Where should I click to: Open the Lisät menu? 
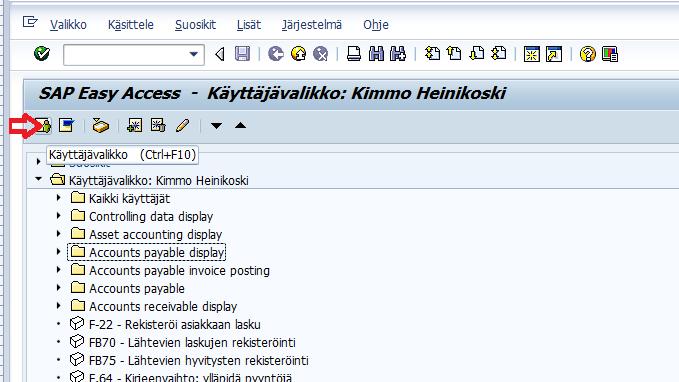pyautogui.click(x=249, y=25)
